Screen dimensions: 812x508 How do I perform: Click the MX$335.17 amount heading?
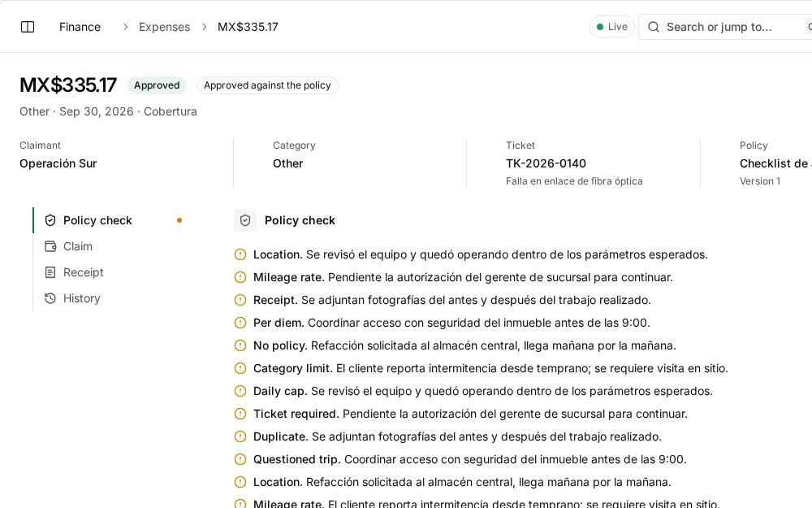click(x=68, y=85)
